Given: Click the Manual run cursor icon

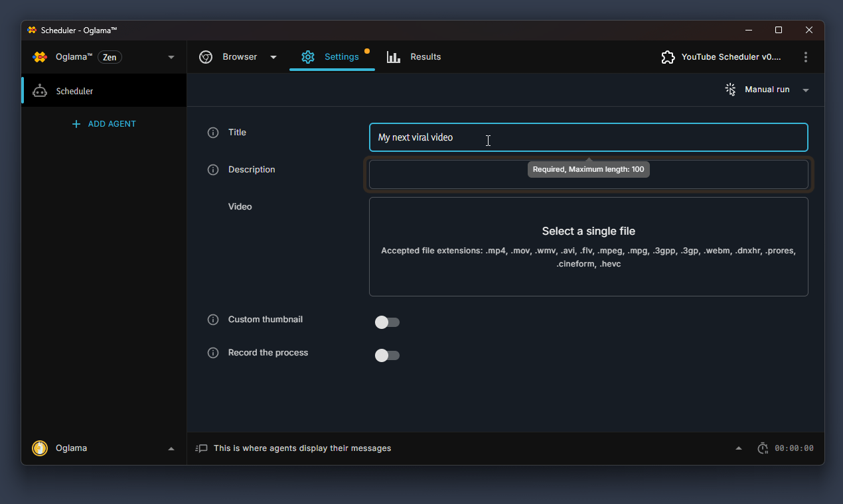Looking at the screenshot, I should (730, 89).
